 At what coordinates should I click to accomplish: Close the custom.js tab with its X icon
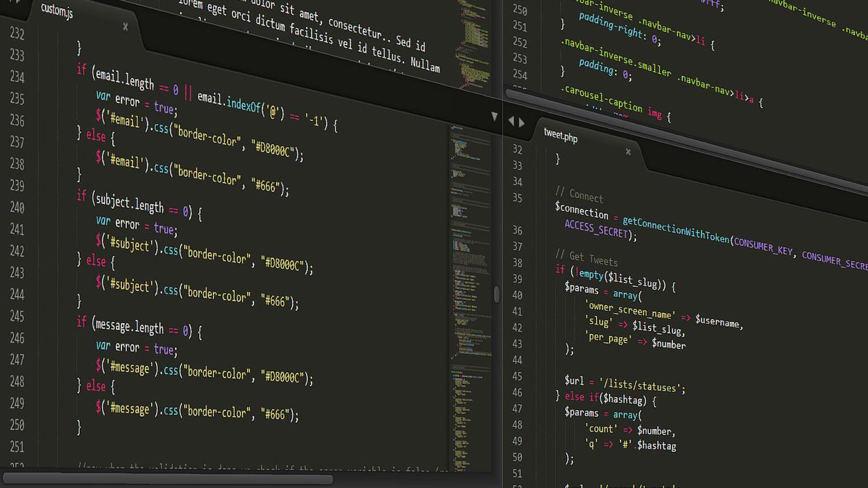click(125, 26)
